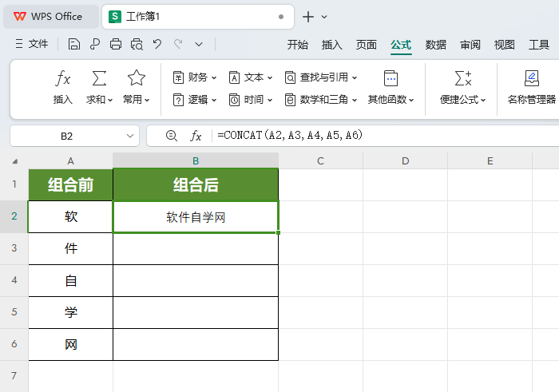559x392 pixels.
Task: Switch to the 工具 ribbon tab
Action: [539, 45]
